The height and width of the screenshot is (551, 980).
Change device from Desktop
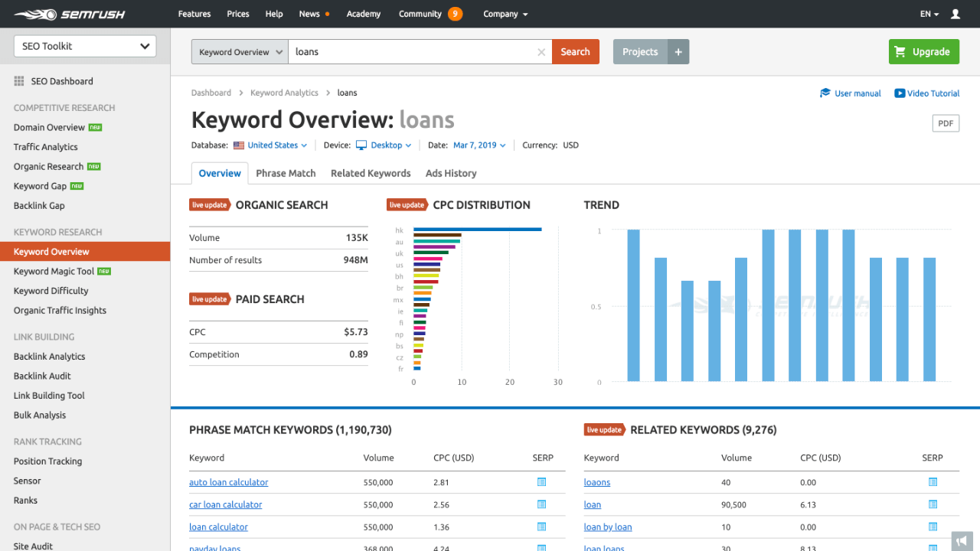coord(391,145)
